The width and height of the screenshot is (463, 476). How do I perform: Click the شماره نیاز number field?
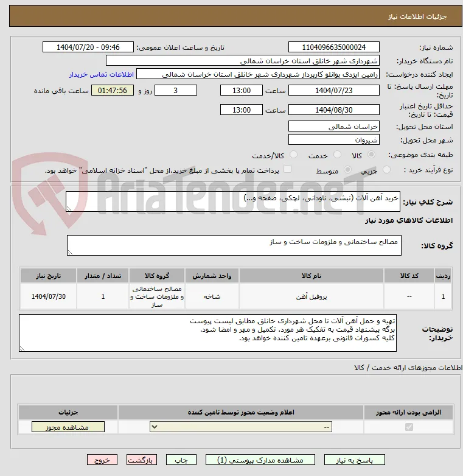334,47
